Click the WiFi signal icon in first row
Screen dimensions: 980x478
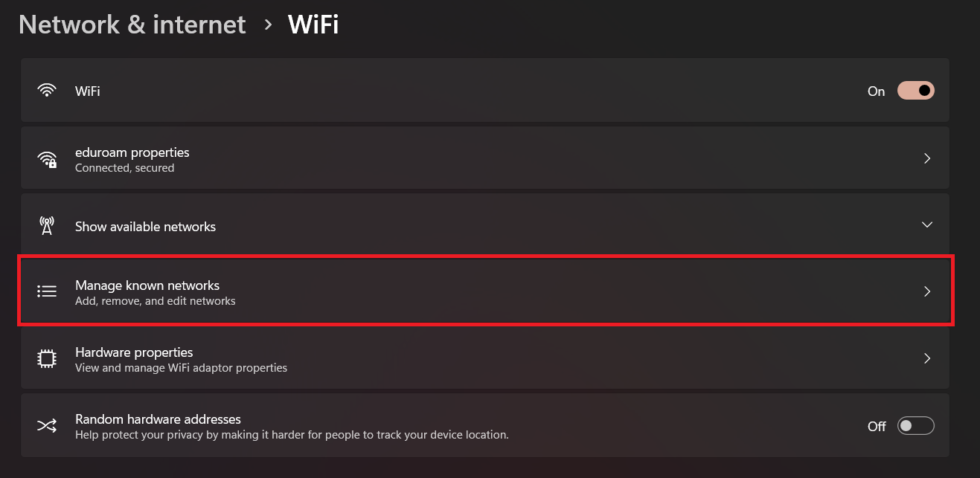click(x=47, y=91)
